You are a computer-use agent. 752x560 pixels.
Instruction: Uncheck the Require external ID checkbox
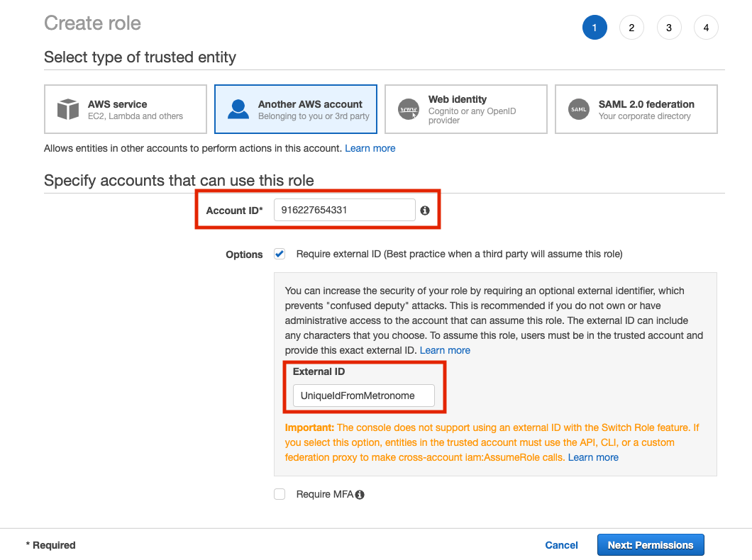pyautogui.click(x=280, y=254)
